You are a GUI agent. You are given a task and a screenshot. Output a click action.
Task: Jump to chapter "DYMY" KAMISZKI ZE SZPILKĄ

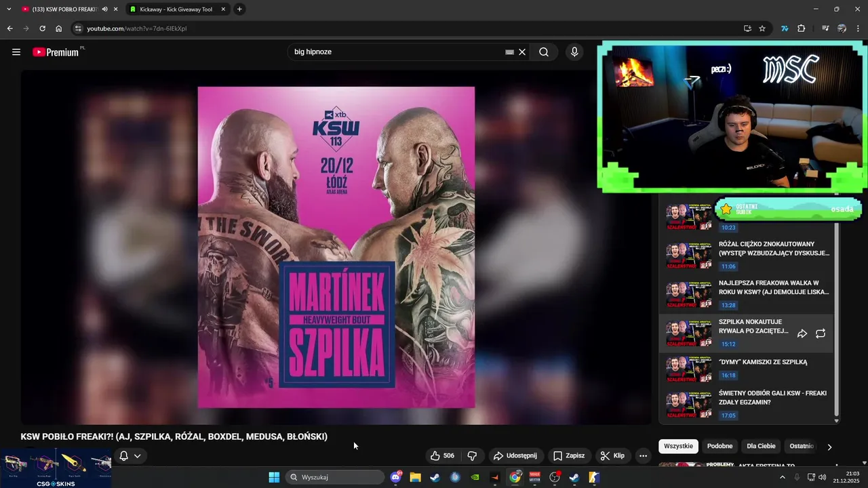pyautogui.click(x=746, y=368)
